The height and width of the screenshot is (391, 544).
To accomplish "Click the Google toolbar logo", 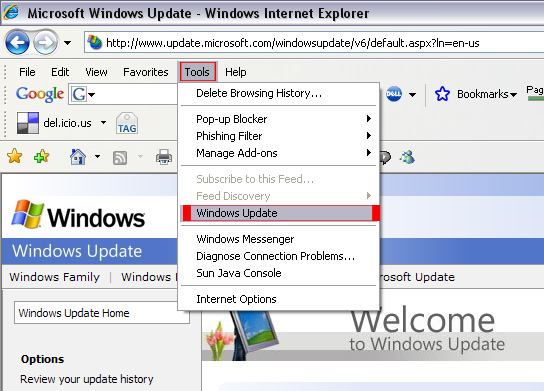I will tap(40, 94).
